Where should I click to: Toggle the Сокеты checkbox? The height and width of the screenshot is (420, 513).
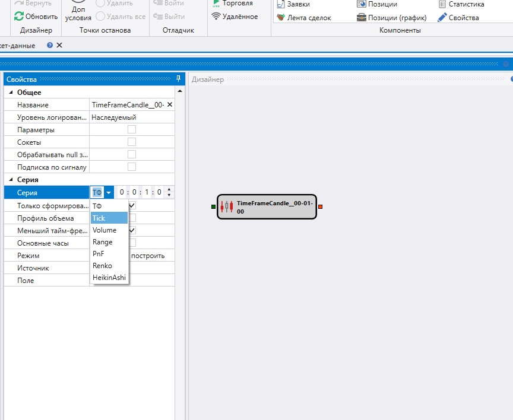(132, 142)
